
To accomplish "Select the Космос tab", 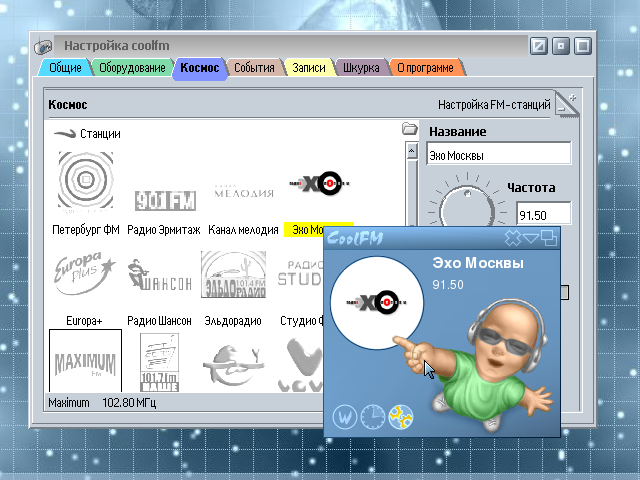I will 200,68.
